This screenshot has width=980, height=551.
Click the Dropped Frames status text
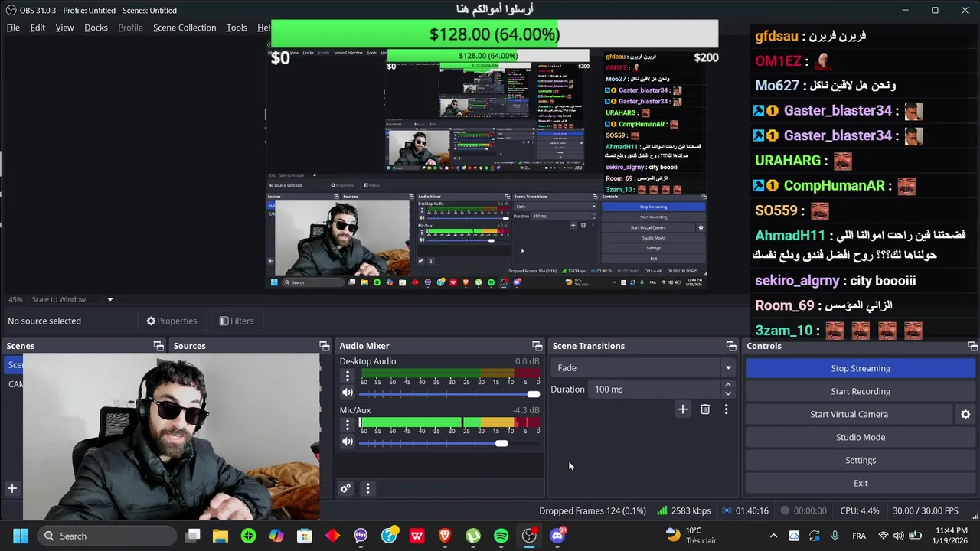593,510
